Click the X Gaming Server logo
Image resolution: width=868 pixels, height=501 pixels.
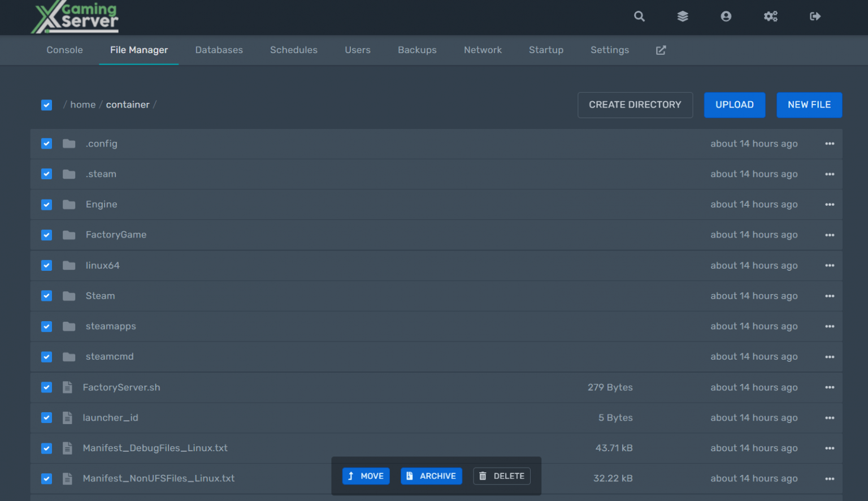75,17
